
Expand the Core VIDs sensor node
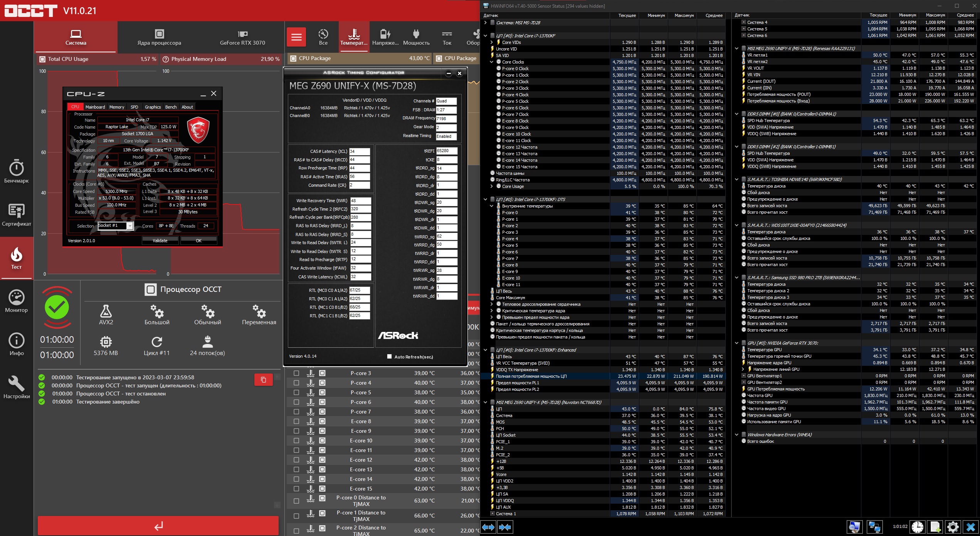[491, 42]
